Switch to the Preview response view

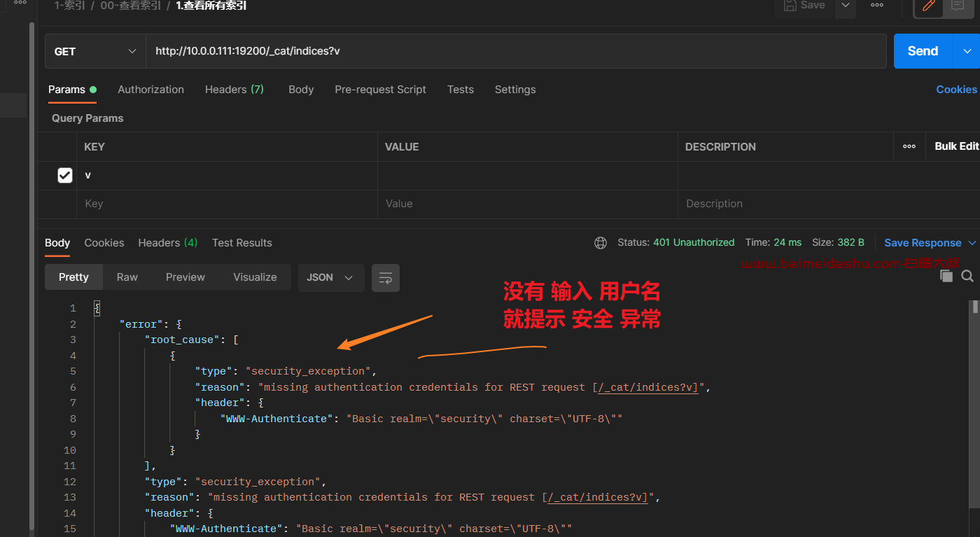click(185, 277)
